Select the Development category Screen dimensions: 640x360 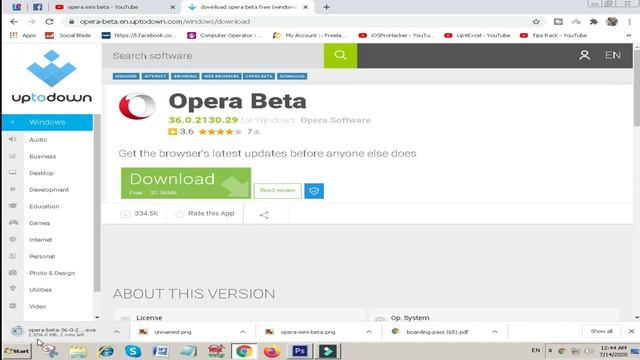(49, 190)
